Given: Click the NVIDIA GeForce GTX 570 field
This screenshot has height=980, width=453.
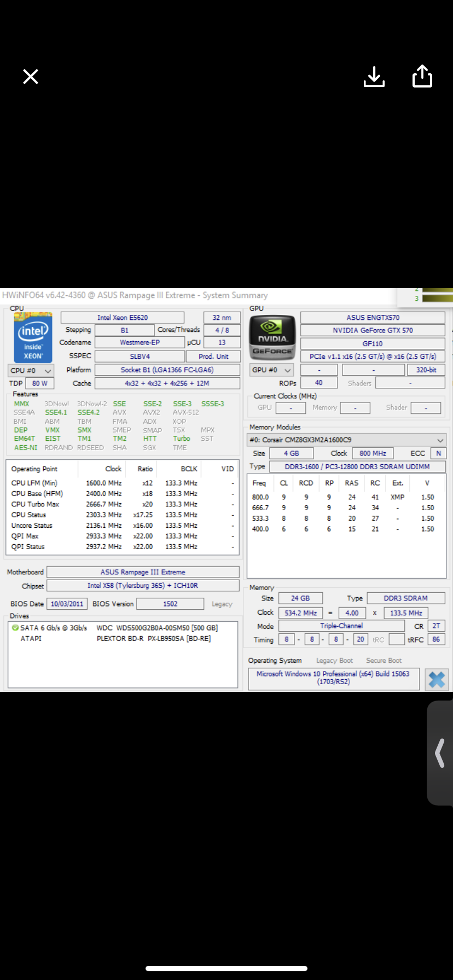Looking at the screenshot, I should pyautogui.click(x=373, y=330).
